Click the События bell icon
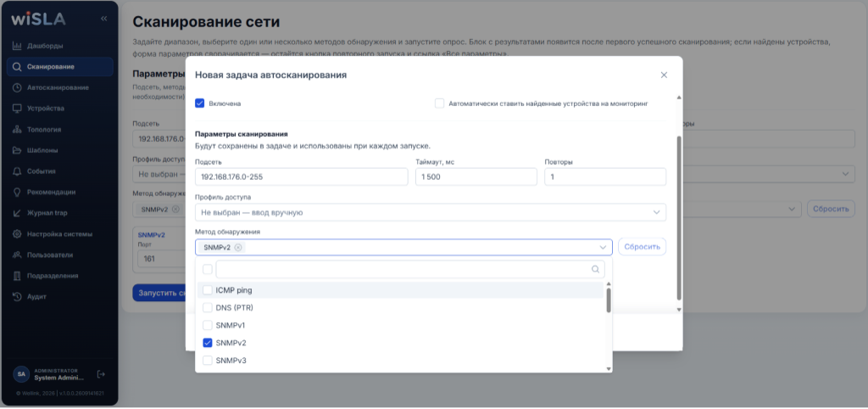Screen dimensions: 868x409 [x=17, y=171]
